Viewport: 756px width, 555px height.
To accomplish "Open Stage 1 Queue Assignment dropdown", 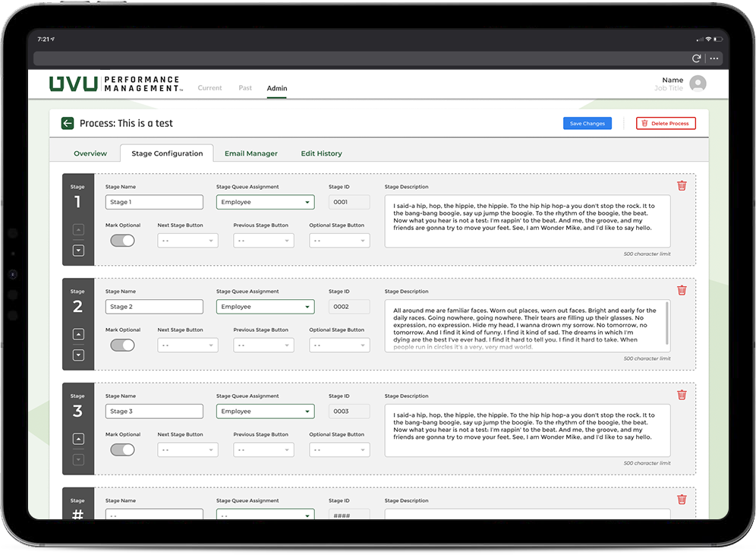I will click(x=265, y=202).
